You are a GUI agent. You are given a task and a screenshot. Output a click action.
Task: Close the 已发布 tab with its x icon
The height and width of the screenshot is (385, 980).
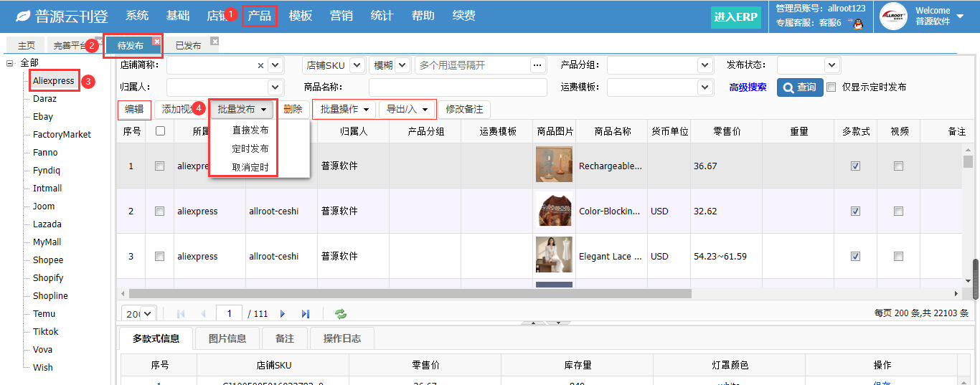coord(215,42)
